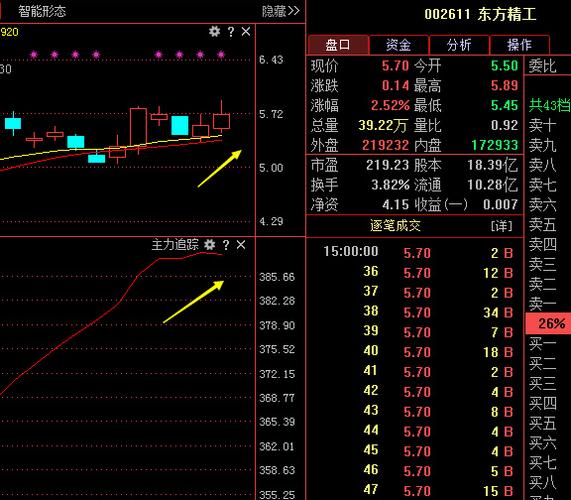Click the 市盈 value 219.23

click(x=387, y=165)
